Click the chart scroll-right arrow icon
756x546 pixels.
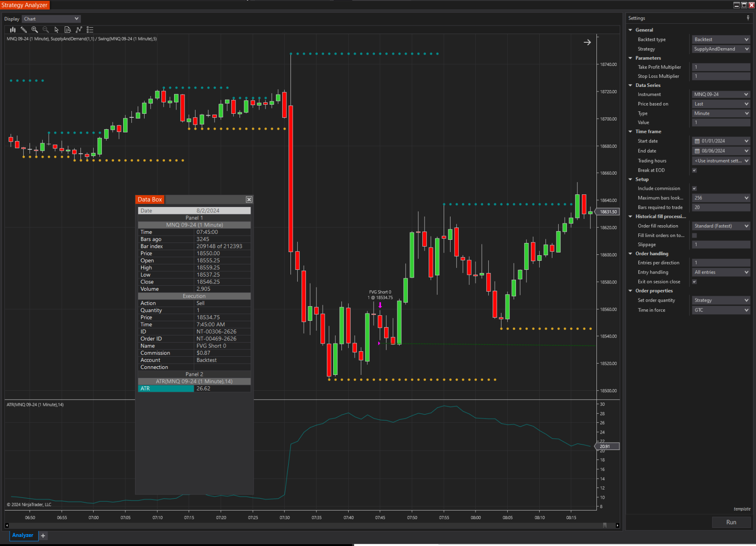coord(587,42)
